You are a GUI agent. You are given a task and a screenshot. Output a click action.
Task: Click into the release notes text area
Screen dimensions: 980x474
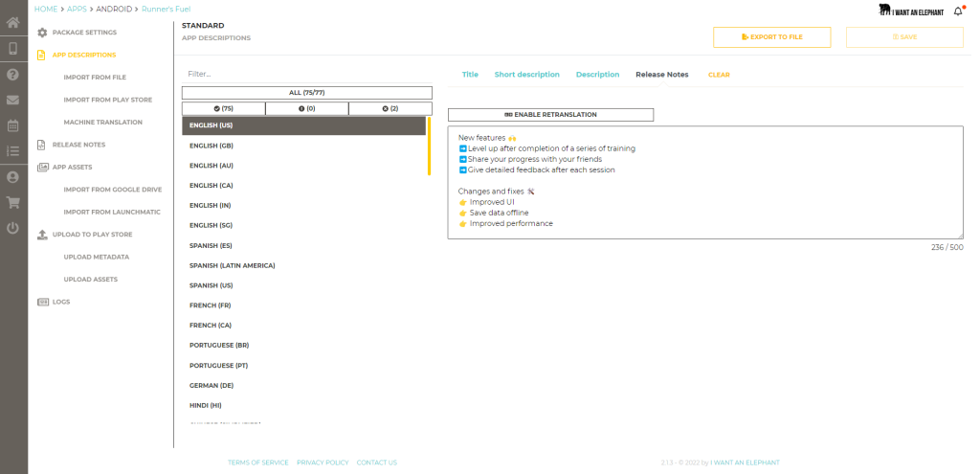click(x=705, y=183)
